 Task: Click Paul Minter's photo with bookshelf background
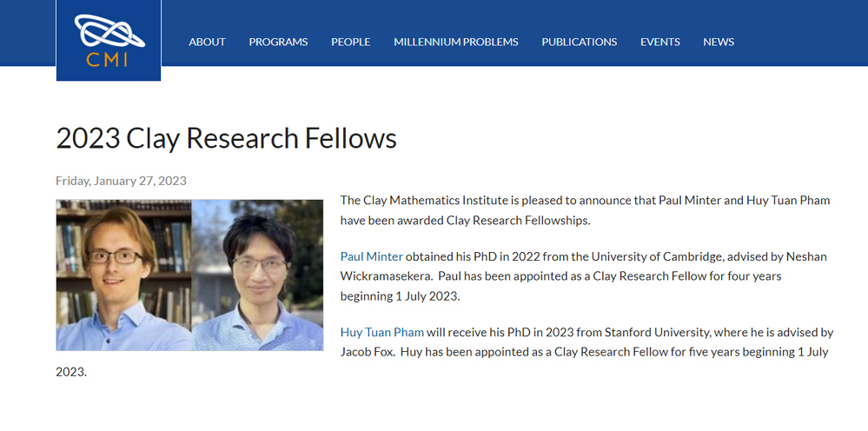[123, 275]
